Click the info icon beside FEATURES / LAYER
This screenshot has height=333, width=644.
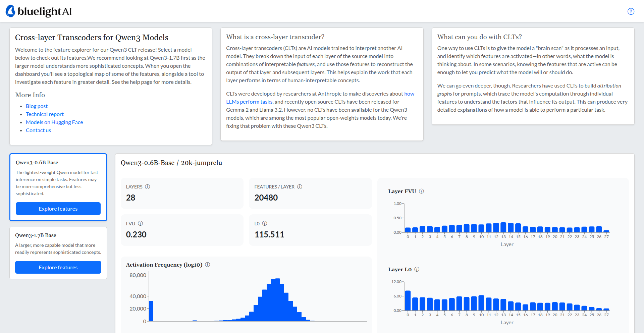click(300, 187)
